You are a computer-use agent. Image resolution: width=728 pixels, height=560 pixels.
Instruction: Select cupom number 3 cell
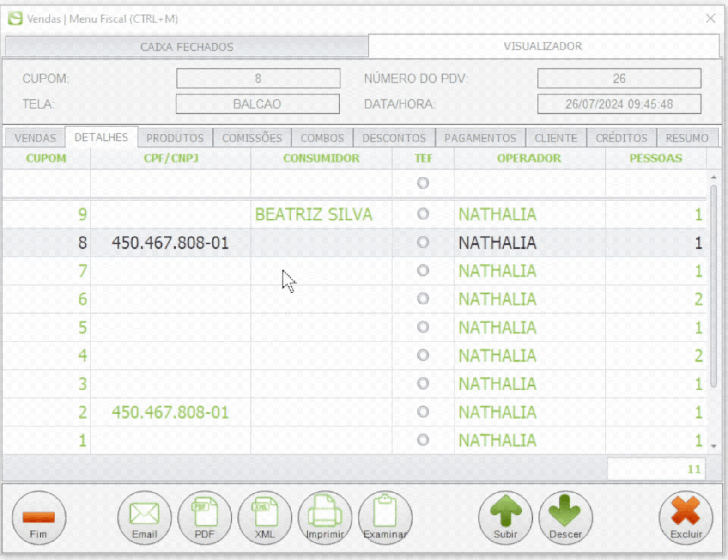47,384
